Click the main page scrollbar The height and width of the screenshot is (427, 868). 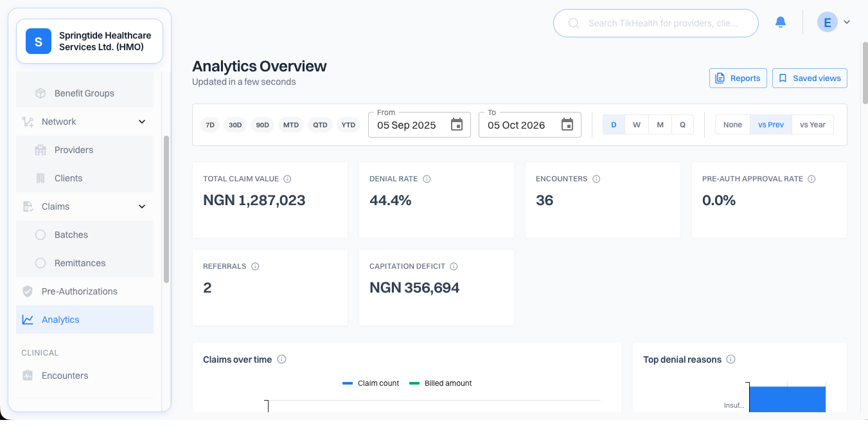[865, 72]
